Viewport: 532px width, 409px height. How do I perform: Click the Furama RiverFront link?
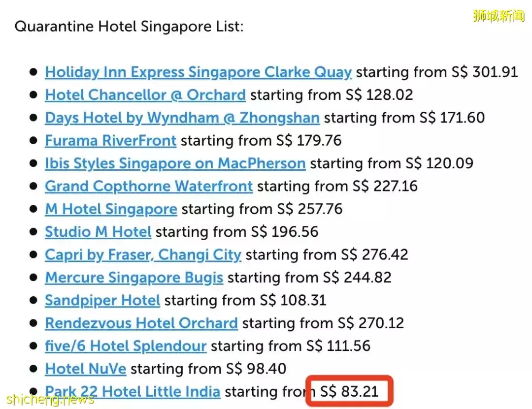(x=111, y=140)
